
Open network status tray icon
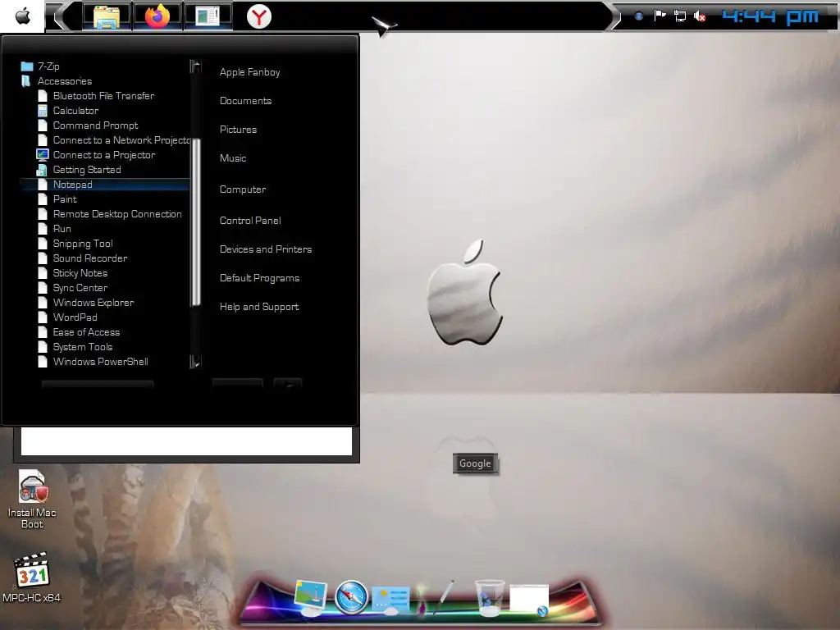pyautogui.click(x=680, y=16)
